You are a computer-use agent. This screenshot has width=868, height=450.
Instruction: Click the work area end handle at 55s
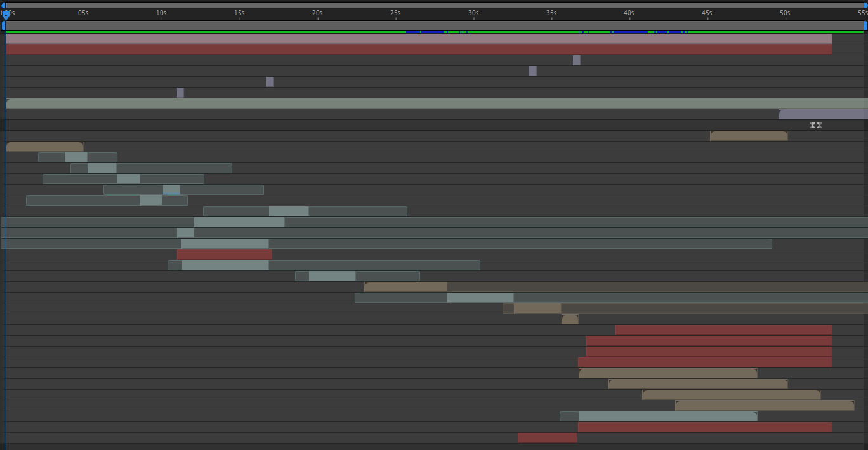tap(865, 26)
